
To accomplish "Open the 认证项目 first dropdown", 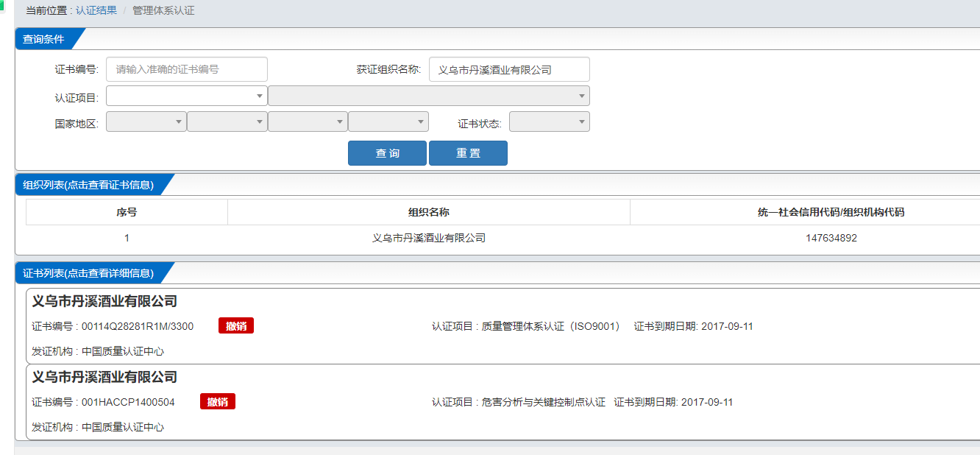I will coord(187,96).
